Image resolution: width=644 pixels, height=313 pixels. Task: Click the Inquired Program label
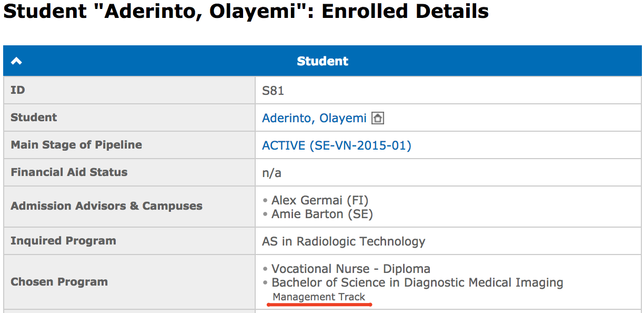click(x=63, y=241)
